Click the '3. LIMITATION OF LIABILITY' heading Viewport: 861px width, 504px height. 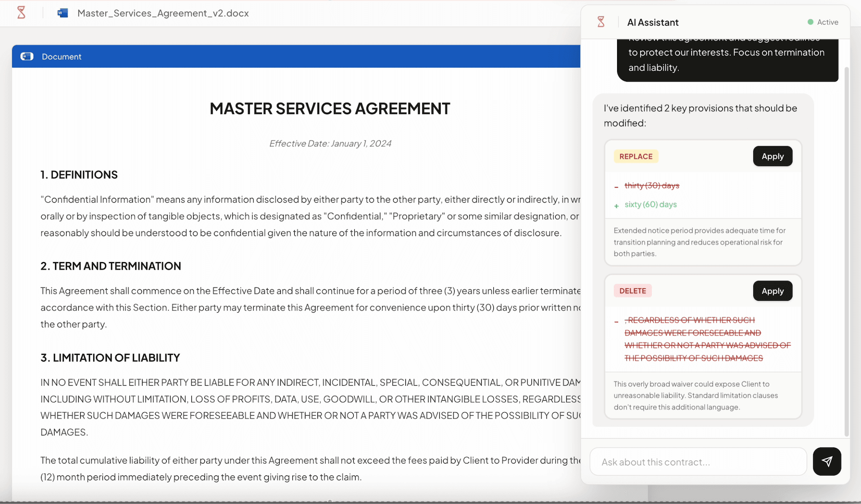pyautogui.click(x=110, y=358)
